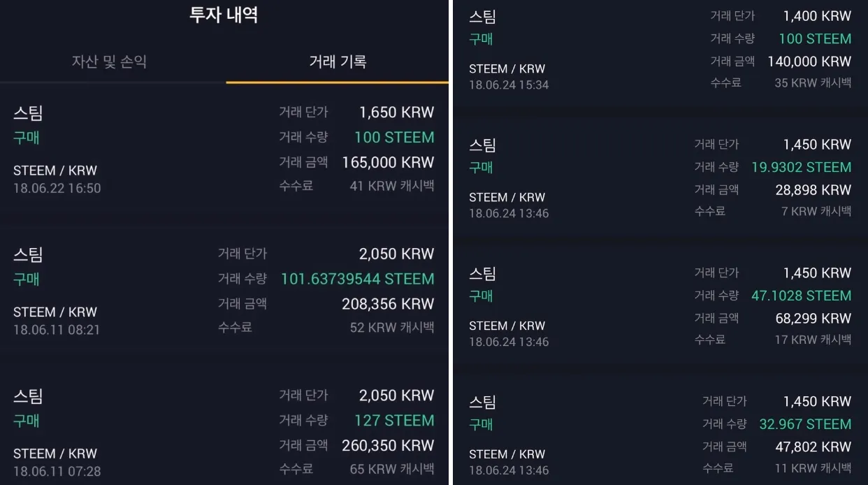Click the 투자 내역 page title

[x=224, y=15]
